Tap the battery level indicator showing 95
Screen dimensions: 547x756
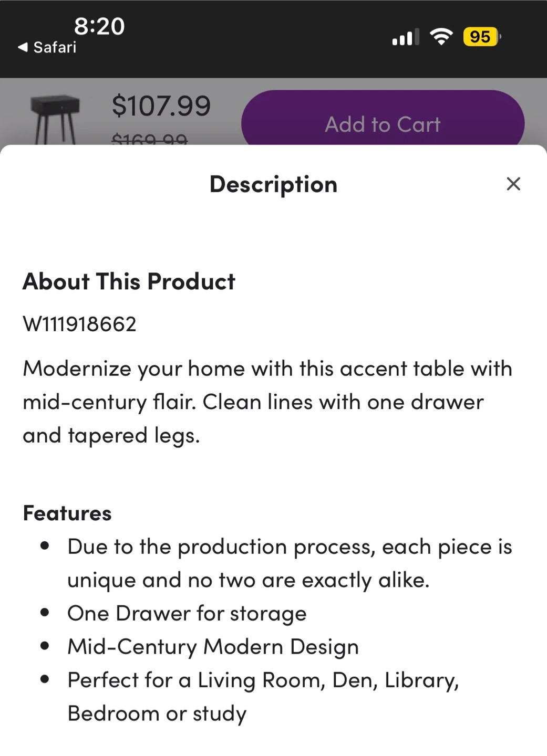pyautogui.click(x=481, y=37)
